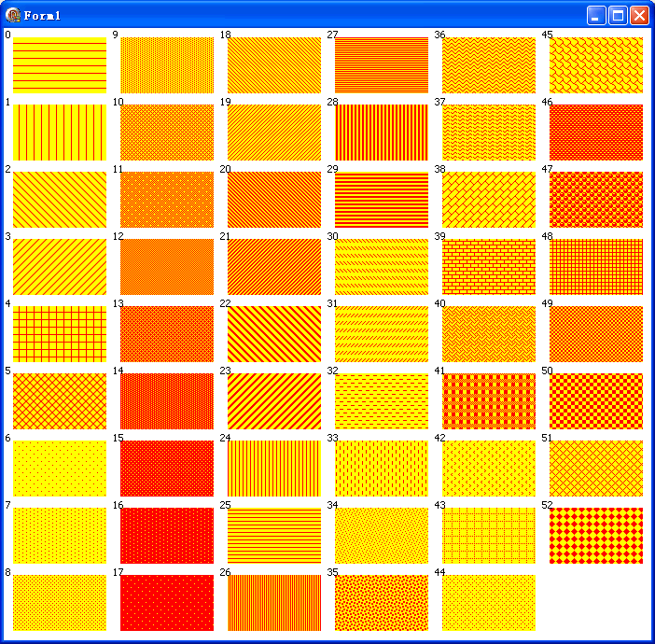This screenshot has width=655, height=644.
Task: Select vertical lines pattern swatch 1
Action: (x=60, y=133)
